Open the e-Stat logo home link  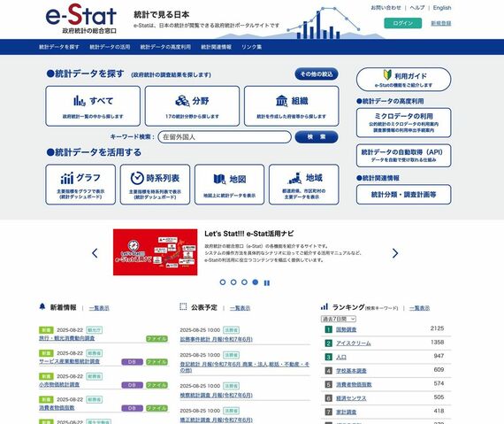81,19
